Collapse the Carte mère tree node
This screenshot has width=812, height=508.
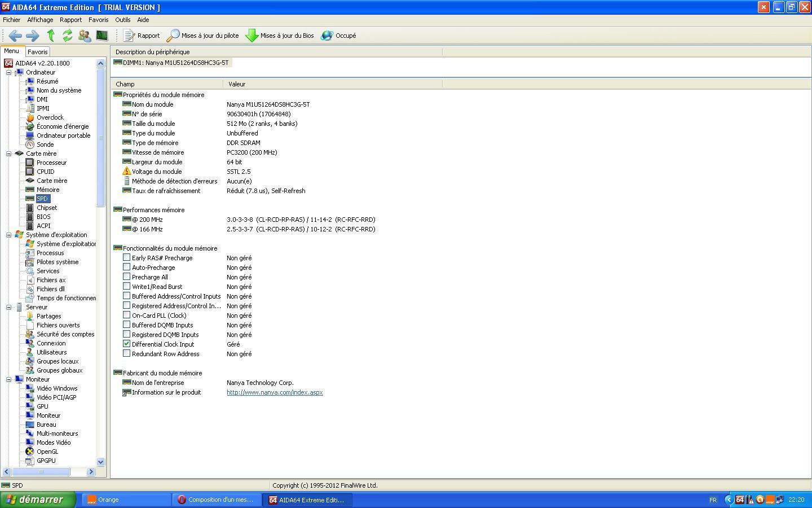tap(9, 154)
